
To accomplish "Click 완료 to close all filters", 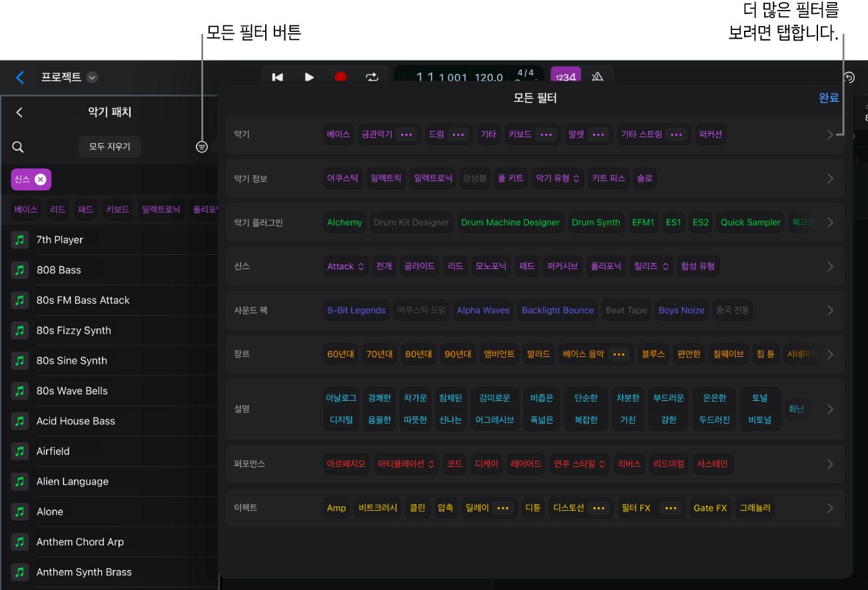I will [829, 98].
